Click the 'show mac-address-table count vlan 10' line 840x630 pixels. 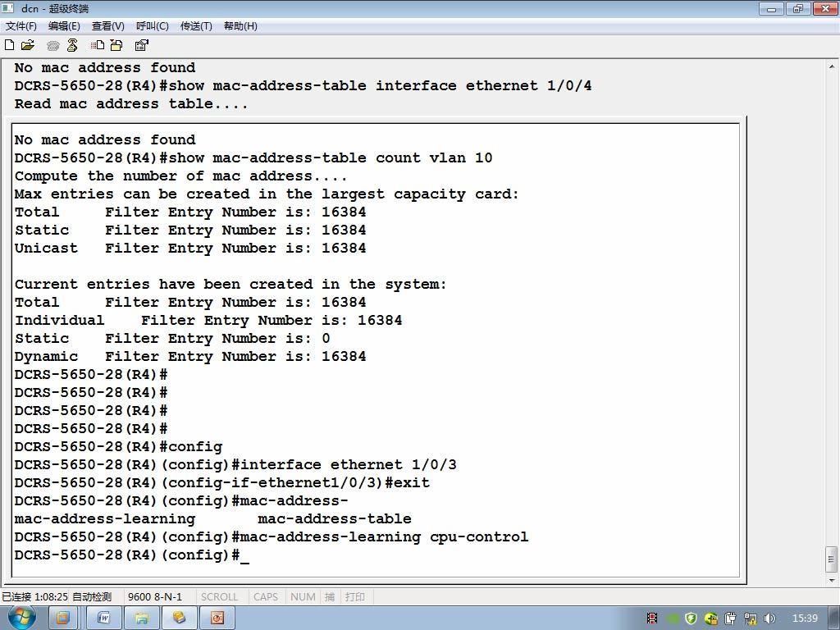(x=253, y=158)
